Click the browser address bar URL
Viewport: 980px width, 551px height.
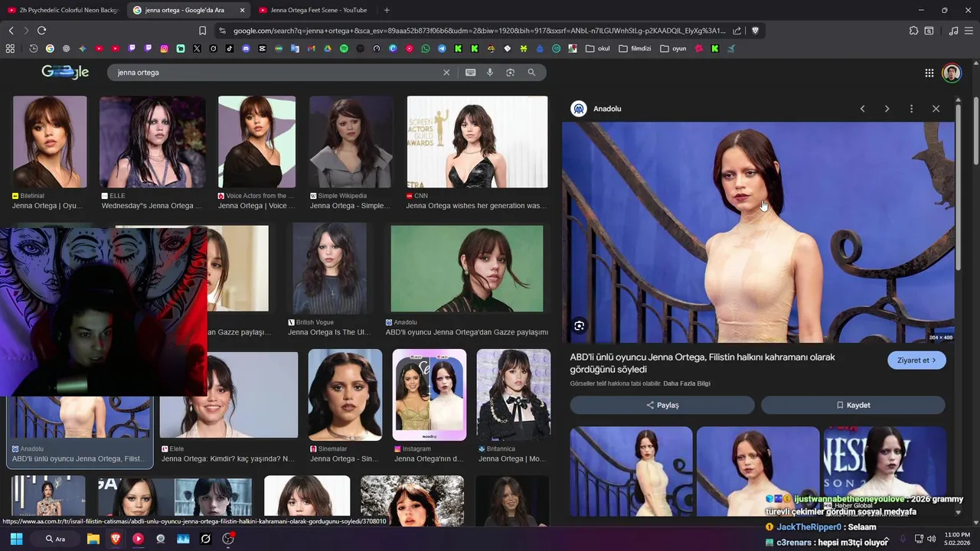479,31
